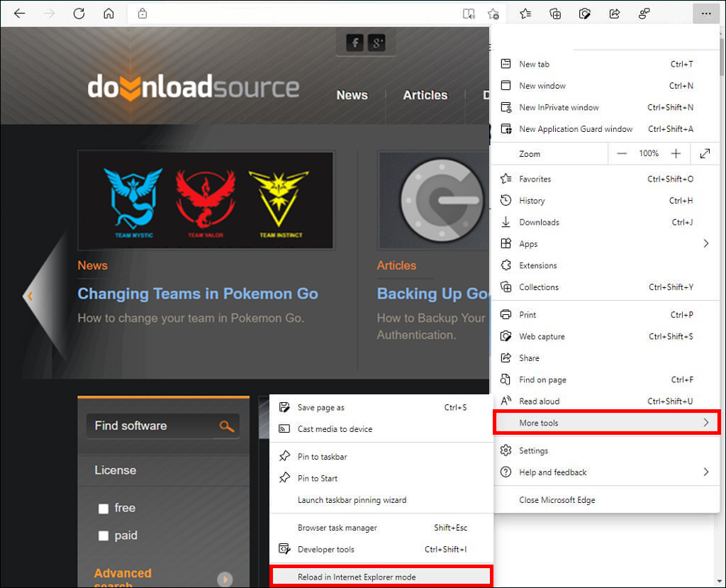Choose Print in the menu

[605, 315]
